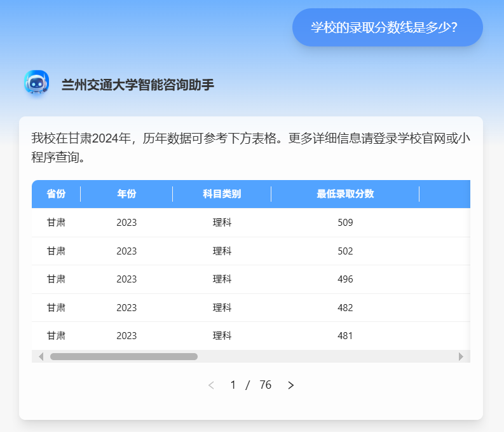Click the score cell showing 496
Image resolution: width=504 pixels, height=432 pixels.
click(345, 279)
